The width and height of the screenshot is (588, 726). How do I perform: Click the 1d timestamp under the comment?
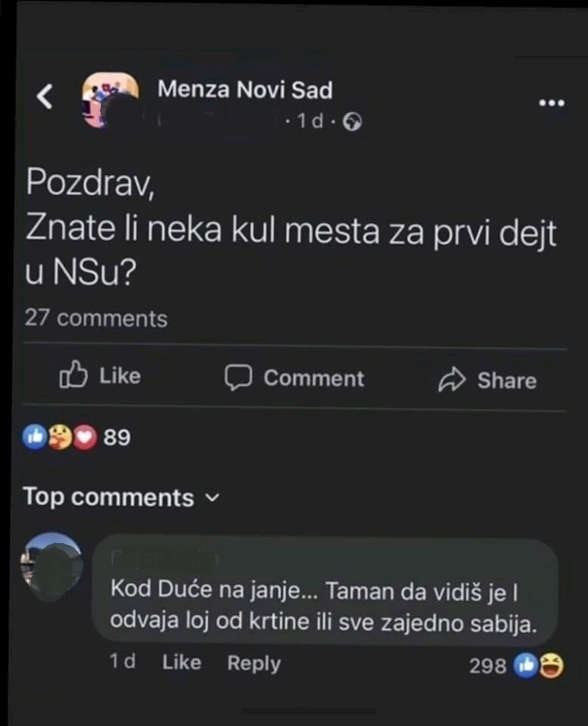tap(122, 663)
